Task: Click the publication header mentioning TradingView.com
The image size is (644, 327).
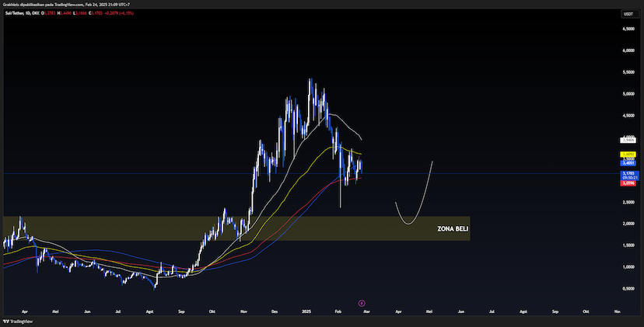Action: coord(66,5)
